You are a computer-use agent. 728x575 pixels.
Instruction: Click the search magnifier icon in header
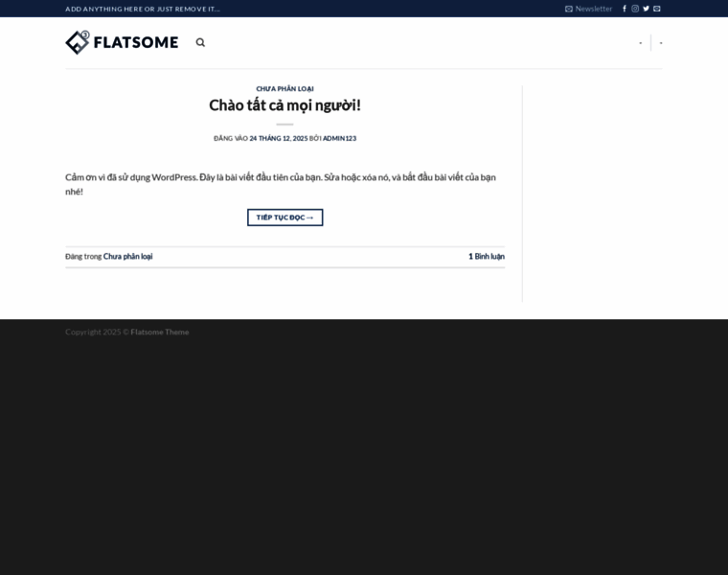click(x=200, y=42)
